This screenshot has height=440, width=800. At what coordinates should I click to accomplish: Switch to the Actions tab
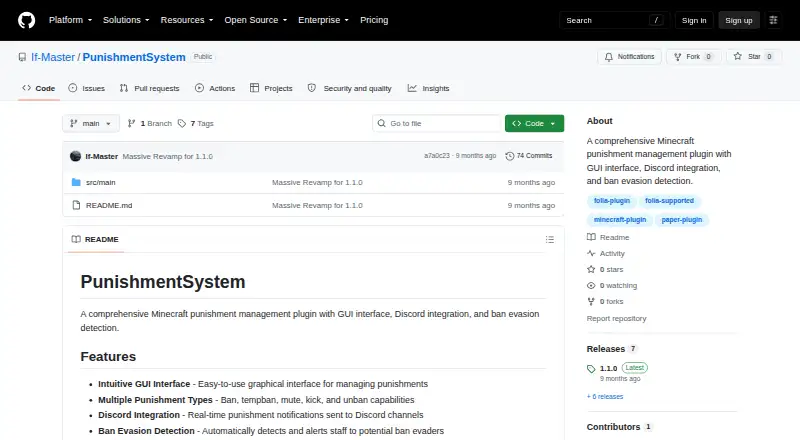pyautogui.click(x=215, y=88)
